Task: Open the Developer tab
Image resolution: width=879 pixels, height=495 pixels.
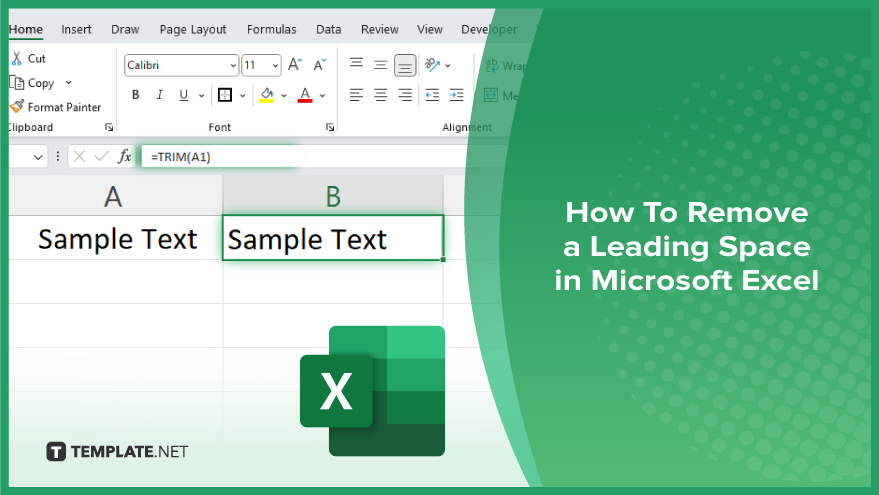Action: click(489, 29)
